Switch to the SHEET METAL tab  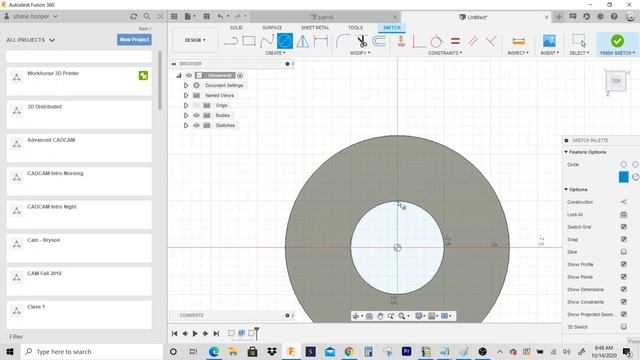coord(315,27)
